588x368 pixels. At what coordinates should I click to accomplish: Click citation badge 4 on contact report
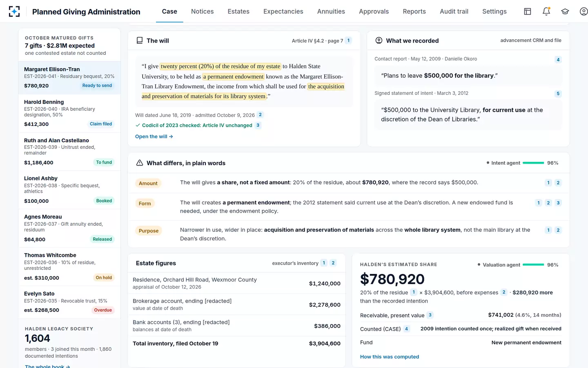click(x=558, y=60)
